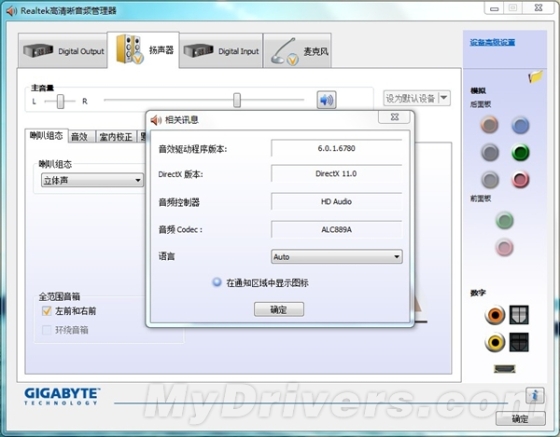This screenshot has width=560, height=437.
Task: Click the 设为默认设备 button
Action: pyautogui.click(x=411, y=98)
